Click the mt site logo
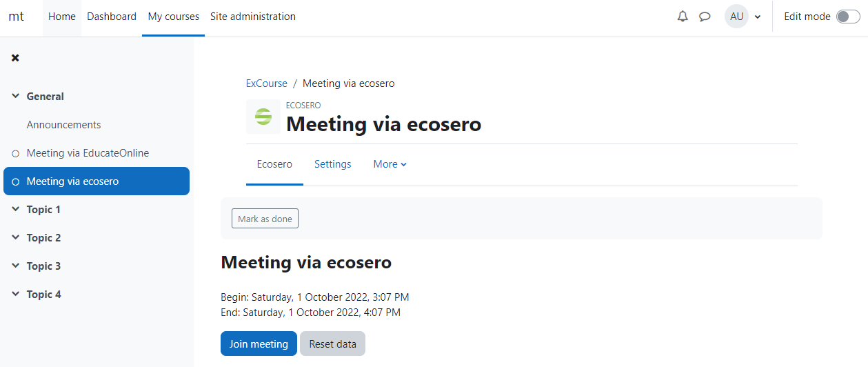This screenshot has width=868, height=367. (x=16, y=17)
